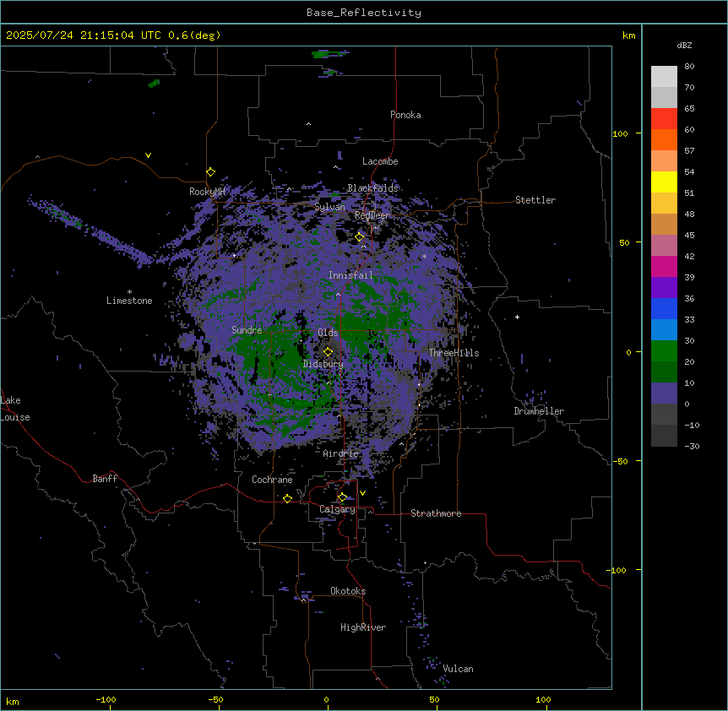
Task: Click the Vulcan label
Action: click(x=459, y=669)
